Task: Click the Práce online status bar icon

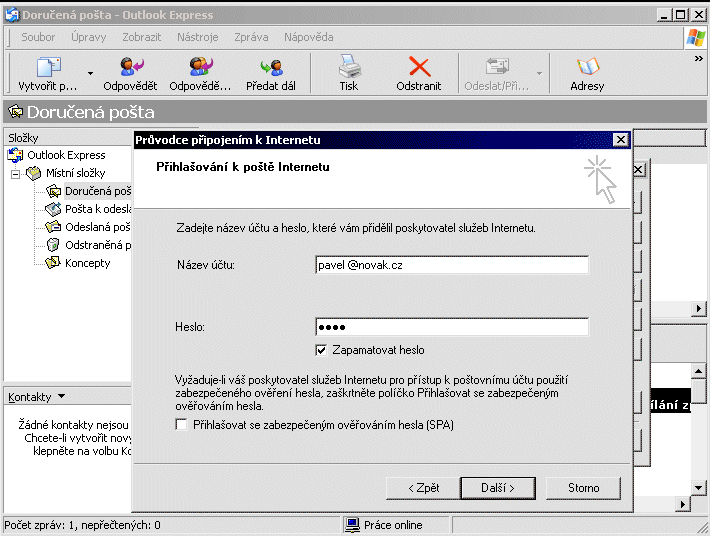Action: 352,525
